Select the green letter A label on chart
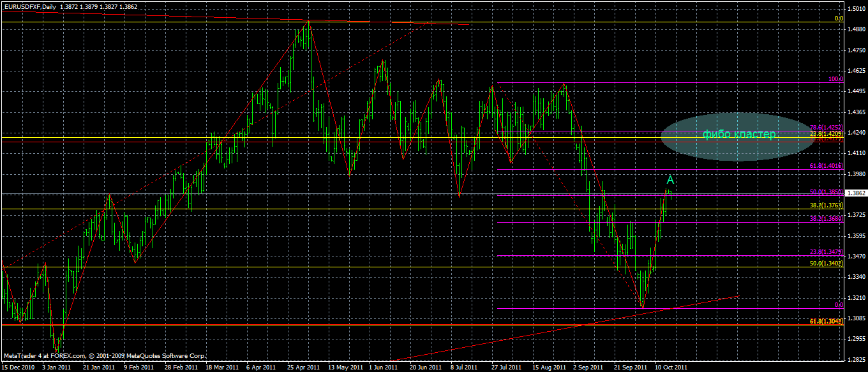The height and width of the screenshot is (372, 868). (x=671, y=181)
